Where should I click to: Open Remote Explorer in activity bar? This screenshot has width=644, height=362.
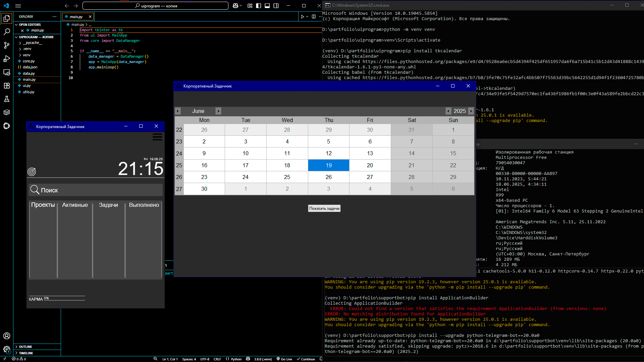point(7,72)
